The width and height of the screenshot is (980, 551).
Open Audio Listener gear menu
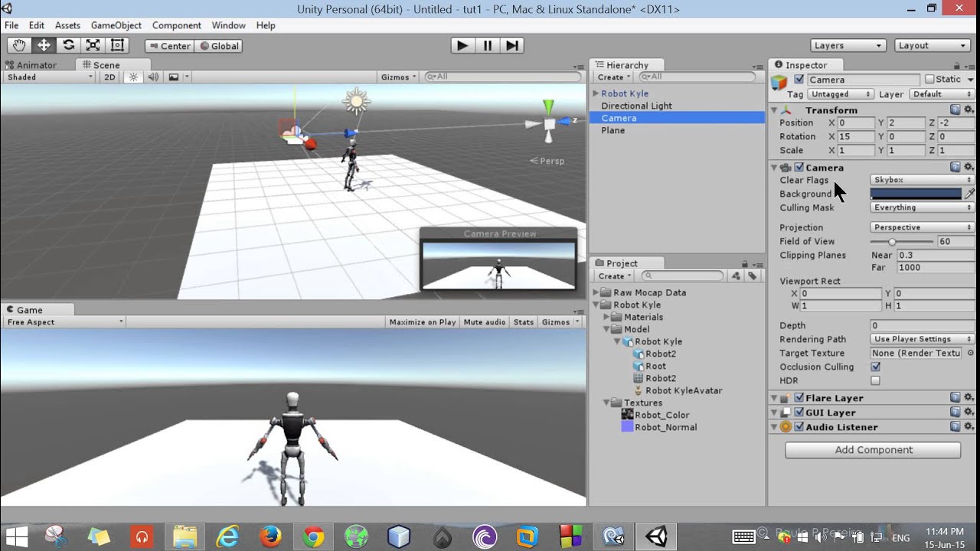(x=969, y=426)
